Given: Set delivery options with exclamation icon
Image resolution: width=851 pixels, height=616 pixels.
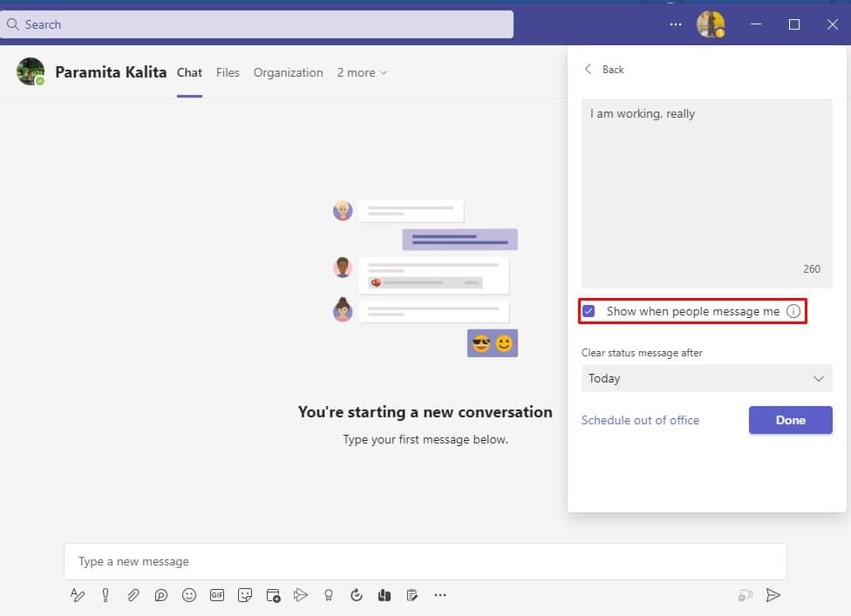Looking at the screenshot, I should point(106,595).
